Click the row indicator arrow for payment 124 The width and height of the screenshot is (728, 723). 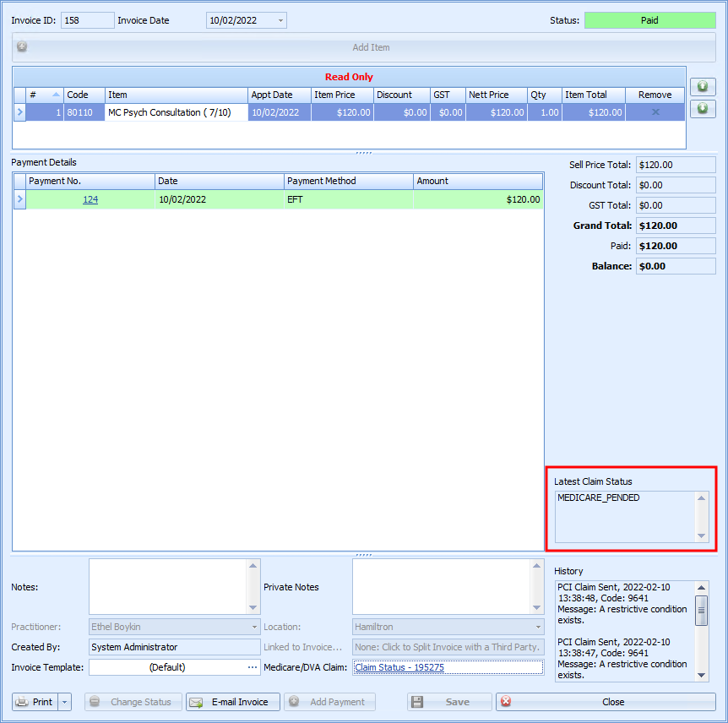point(19,199)
